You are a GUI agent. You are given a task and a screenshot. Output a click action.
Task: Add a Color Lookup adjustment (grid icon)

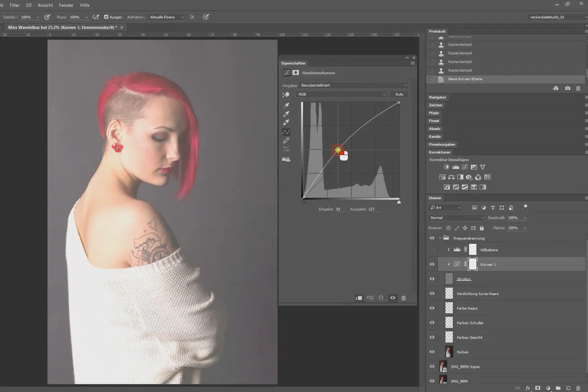pos(487,177)
